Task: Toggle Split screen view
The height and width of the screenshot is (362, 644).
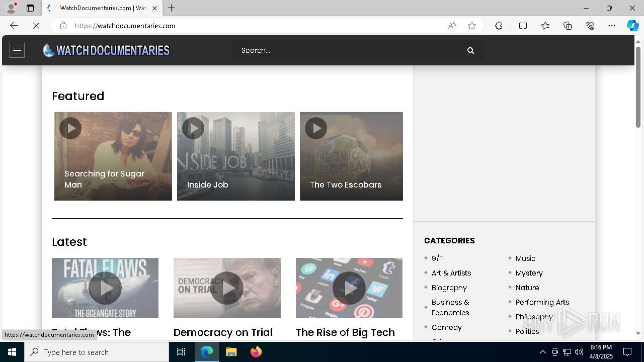Action: pos(523,26)
